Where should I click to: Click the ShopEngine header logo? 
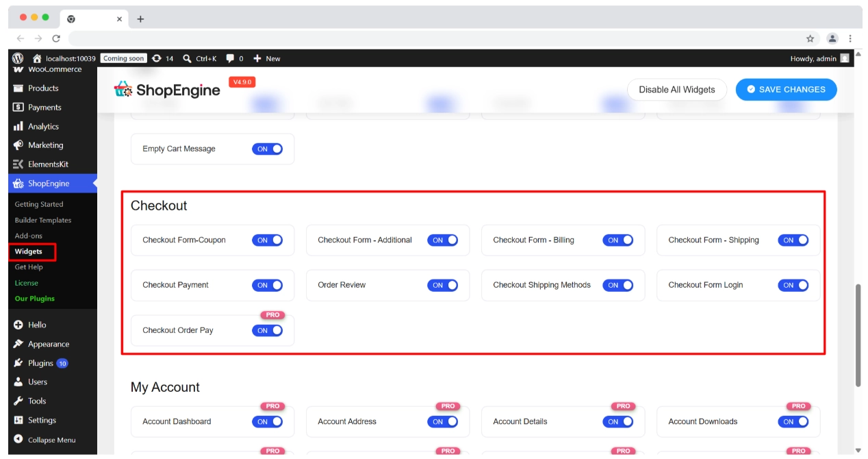pos(167,90)
